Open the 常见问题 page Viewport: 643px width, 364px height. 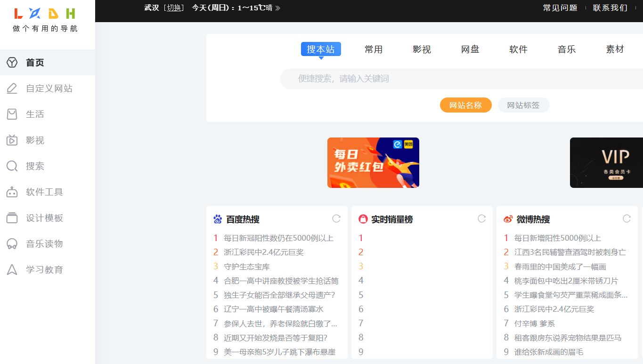(559, 8)
